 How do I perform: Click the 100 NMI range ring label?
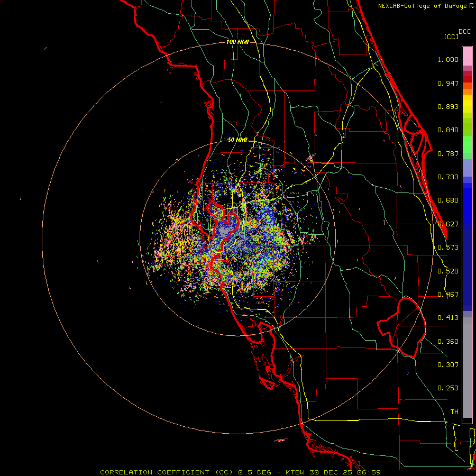click(x=237, y=42)
